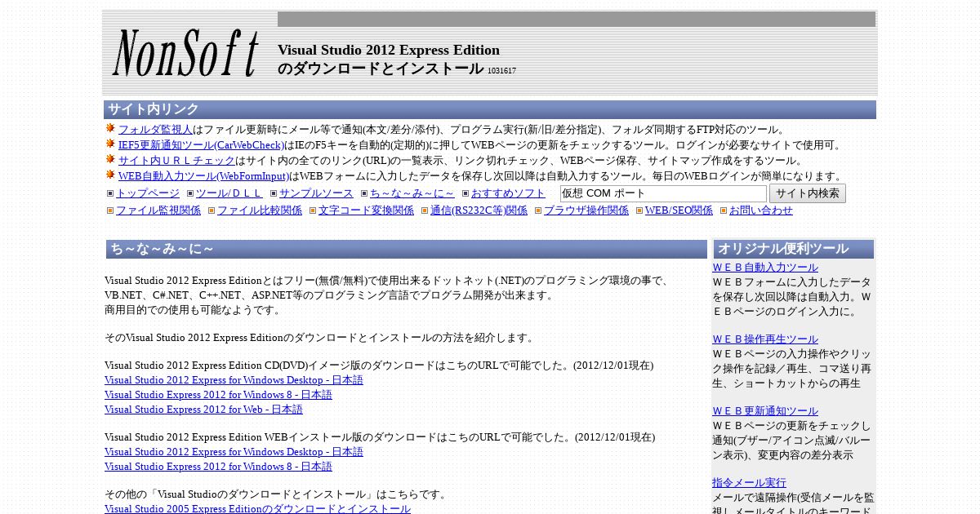Open 通信(RS232C等)関係 category
Viewport: 980px width, 514px height.
(479, 210)
